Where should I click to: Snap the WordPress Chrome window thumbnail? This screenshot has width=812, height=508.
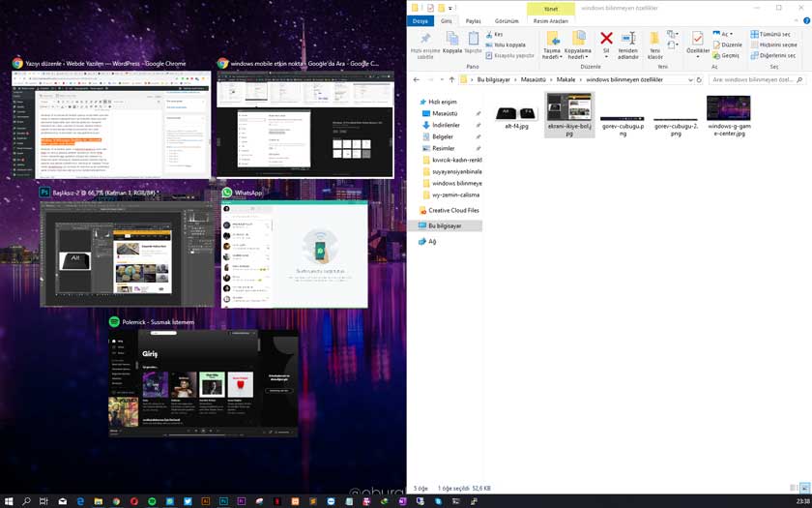point(111,125)
